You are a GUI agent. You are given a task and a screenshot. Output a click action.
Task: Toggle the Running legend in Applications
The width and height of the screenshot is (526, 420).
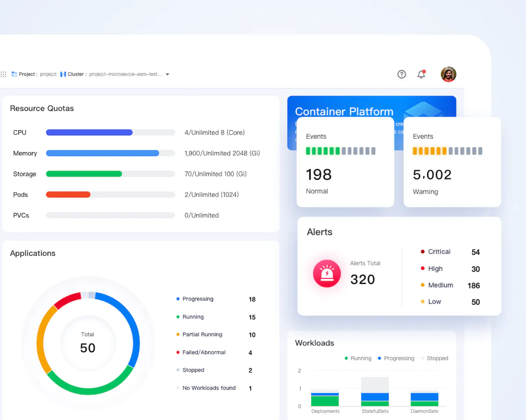coord(190,317)
